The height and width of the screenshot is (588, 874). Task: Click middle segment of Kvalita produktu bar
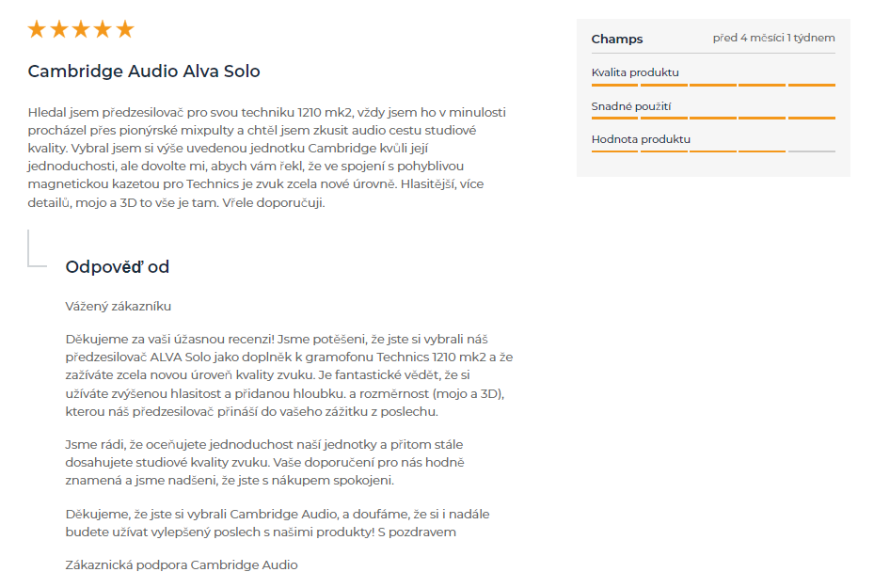click(x=713, y=85)
